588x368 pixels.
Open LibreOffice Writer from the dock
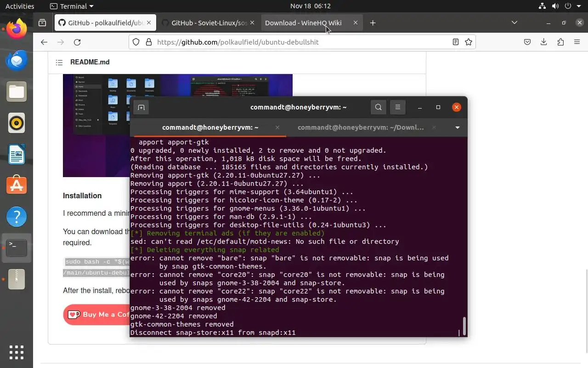[x=17, y=155]
